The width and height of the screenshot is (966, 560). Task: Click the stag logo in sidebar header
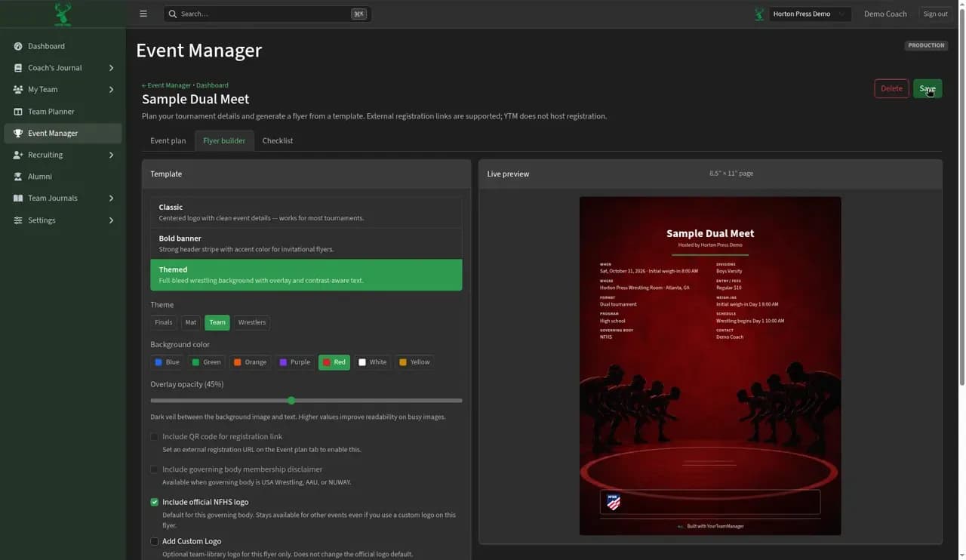[x=63, y=14]
